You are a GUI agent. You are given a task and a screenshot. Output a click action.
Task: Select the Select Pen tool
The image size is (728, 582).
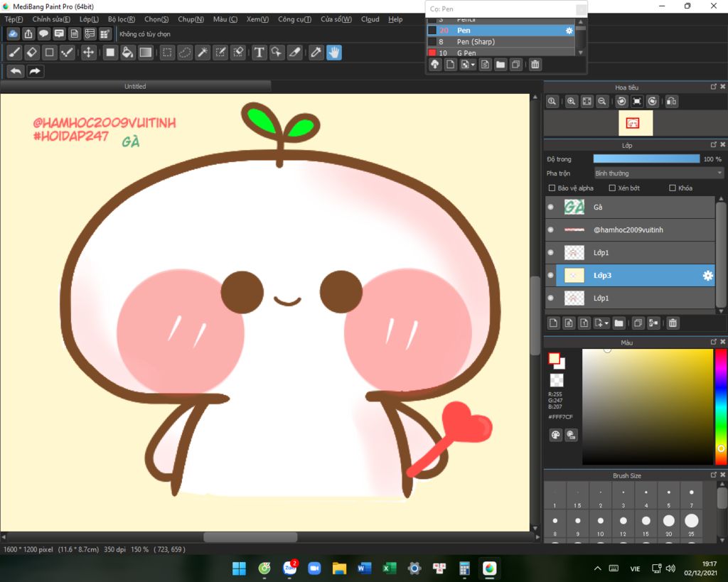point(220,53)
